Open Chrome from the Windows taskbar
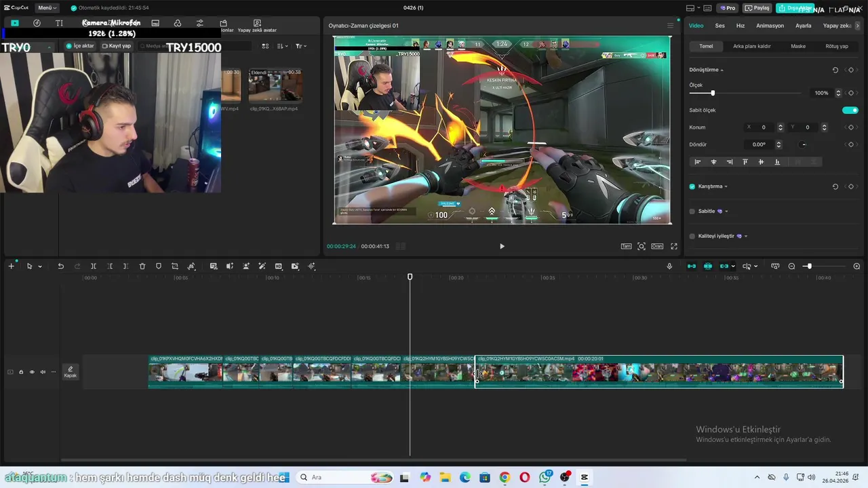The height and width of the screenshot is (488, 868). click(x=505, y=477)
